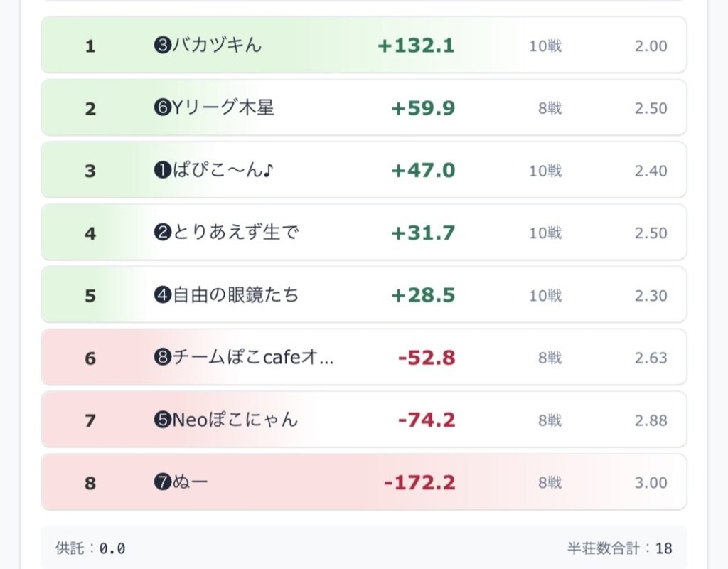Select the rank 3 row ぱぴこ〜ん♪
Image resolution: width=728 pixels, height=569 pixels.
tap(363, 170)
